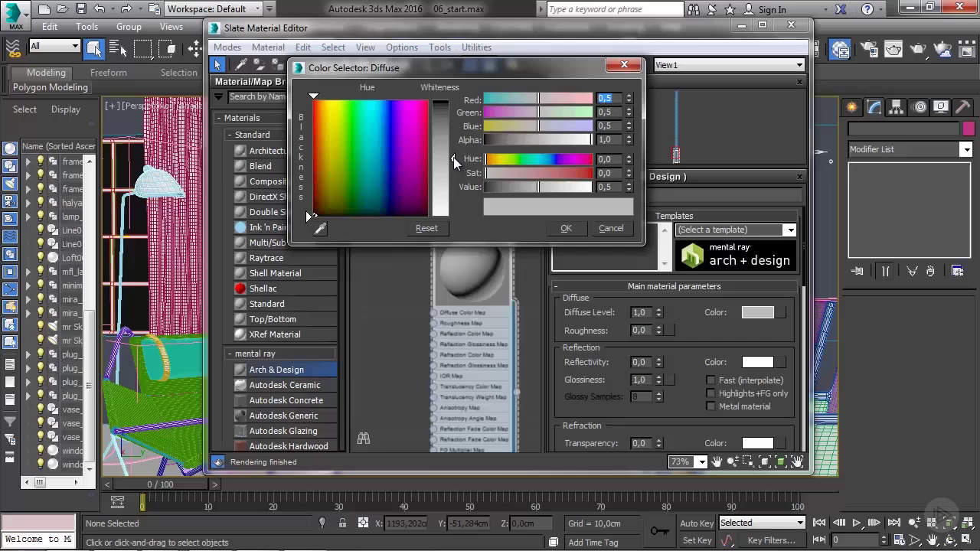Click the Key Filters... button
This screenshot has width=980, height=551.
[771, 540]
